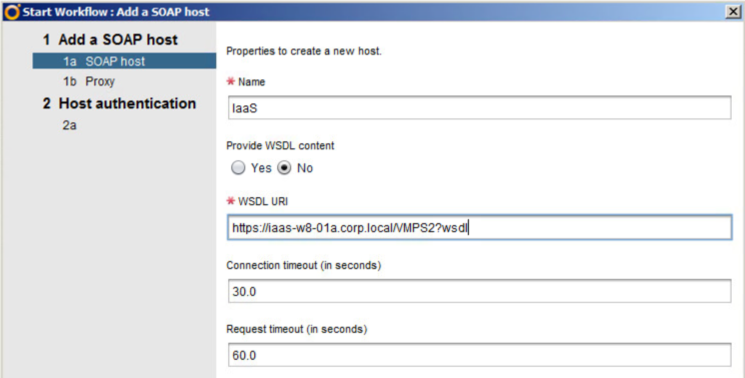Click the Request timeout field showing 60.0
The height and width of the screenshot is (378, 745).
(x=479, y=355)
